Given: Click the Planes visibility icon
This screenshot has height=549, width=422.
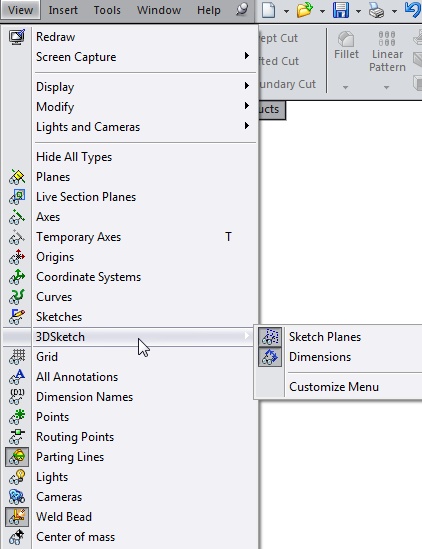Looking at the screenshot, I should [x=17, y=177].
